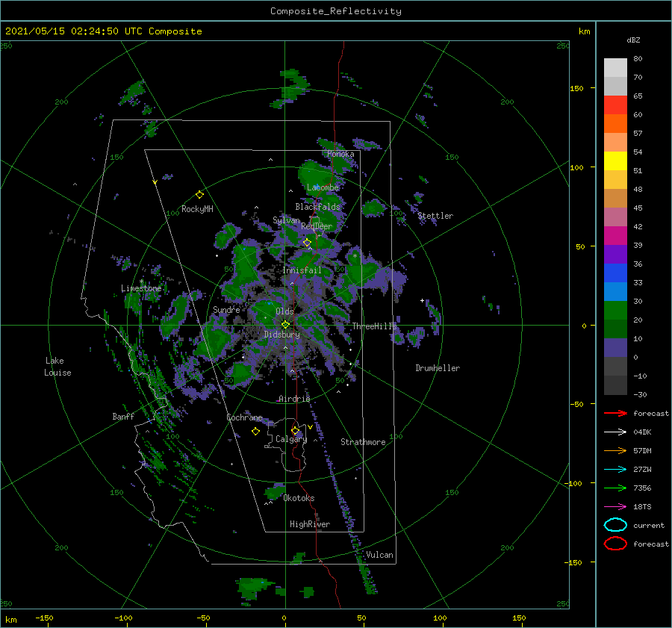Click the magenta 18TS arrow in the legend
Image resolution: width=672 pixels, height=628 pixels.
tap(615, 507)
